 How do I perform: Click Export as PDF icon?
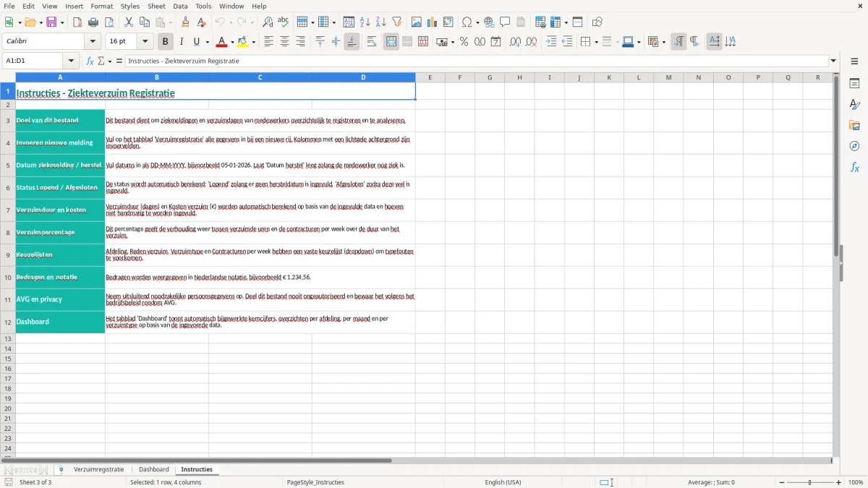[x=77, y=22]
